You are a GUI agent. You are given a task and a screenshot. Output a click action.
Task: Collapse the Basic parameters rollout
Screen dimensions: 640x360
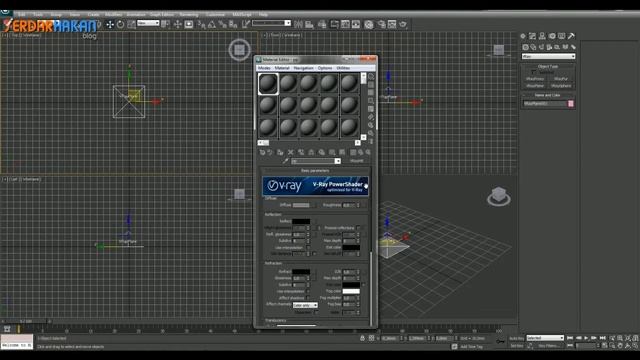315,171
